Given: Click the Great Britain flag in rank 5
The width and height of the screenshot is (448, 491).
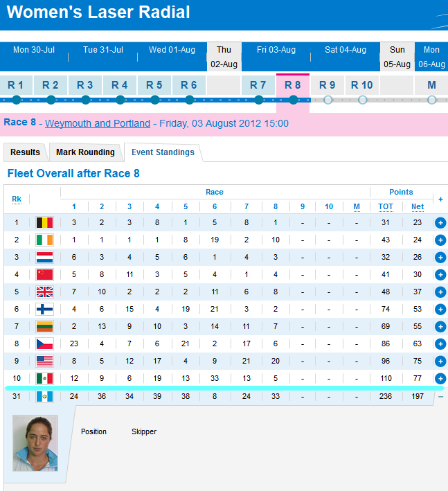Looking at the screenshot, I should [x=45, y=292].
